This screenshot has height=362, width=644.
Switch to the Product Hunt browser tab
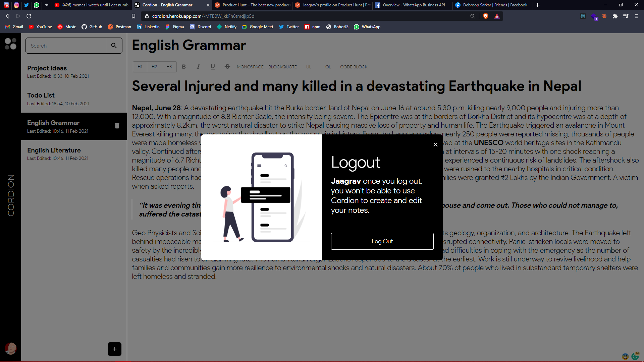pyautogui.click(x=252, y=5)
